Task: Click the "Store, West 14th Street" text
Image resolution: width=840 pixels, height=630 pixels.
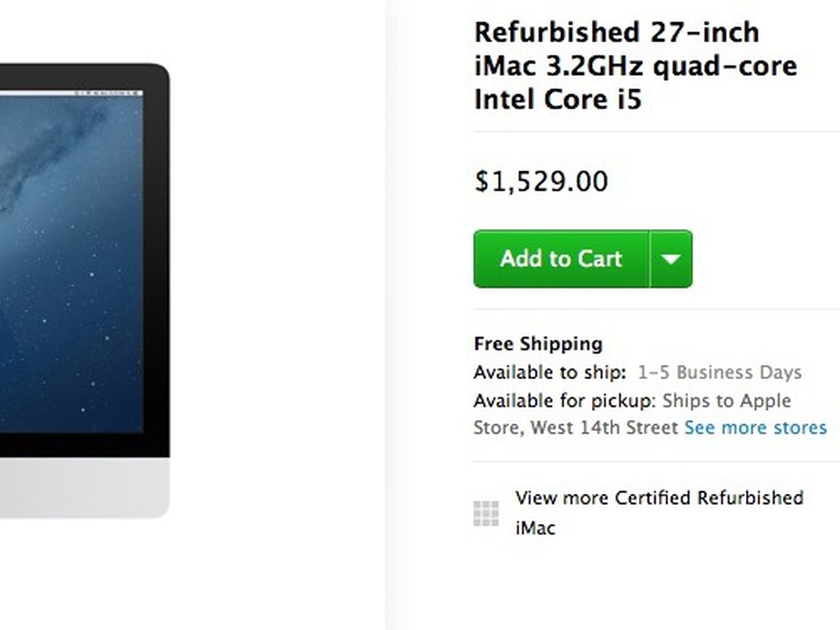Action: [x=576, y=428]
